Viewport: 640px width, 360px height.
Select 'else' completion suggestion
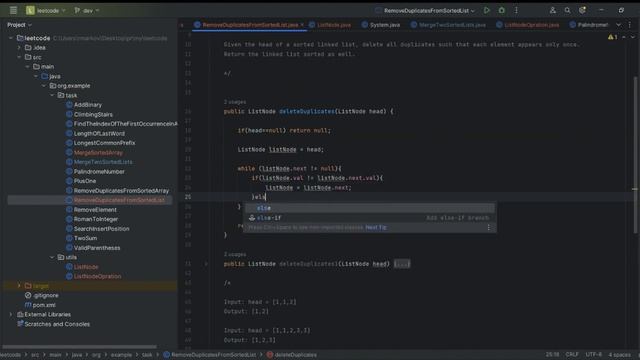[369, 208]
